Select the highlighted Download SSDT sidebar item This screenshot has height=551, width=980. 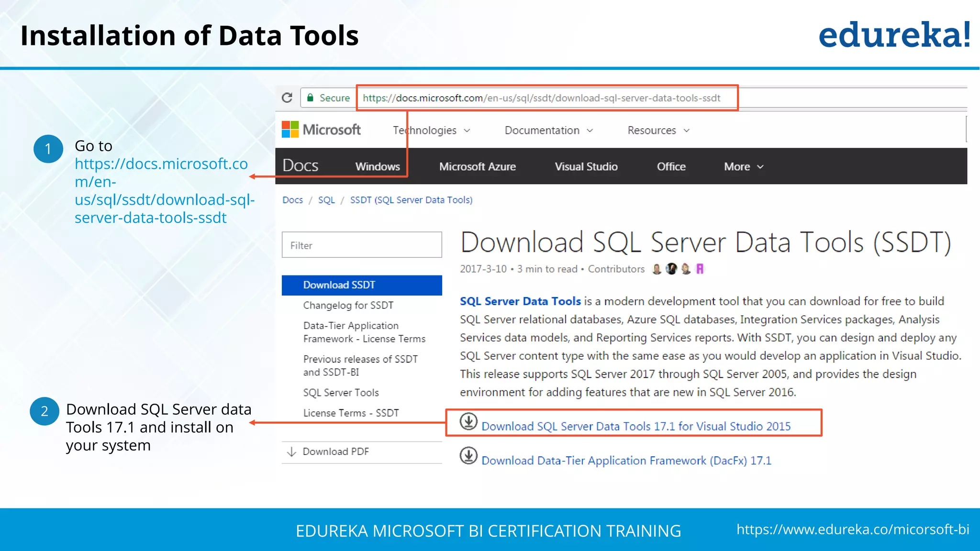coord(339,285)
